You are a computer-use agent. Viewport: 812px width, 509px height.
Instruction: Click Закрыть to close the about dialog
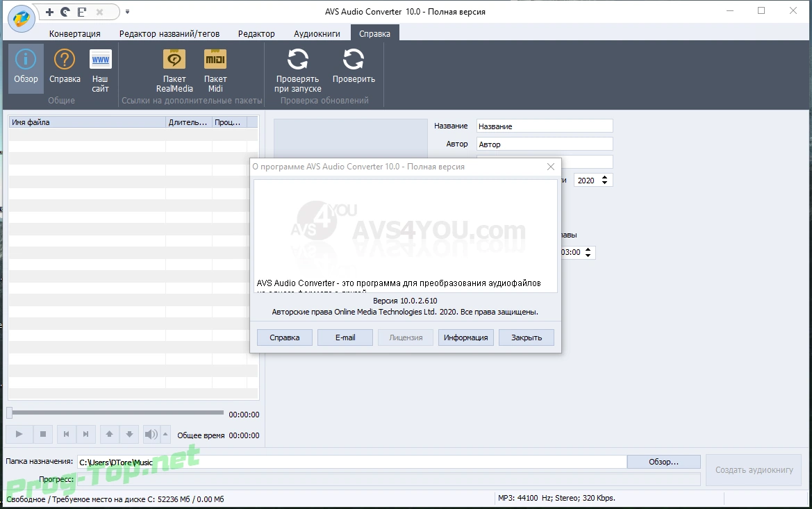(527, 337)
